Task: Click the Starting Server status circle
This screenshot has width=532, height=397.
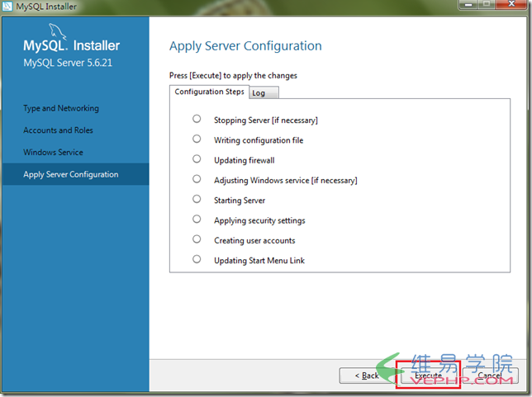Action: point(197,199)
